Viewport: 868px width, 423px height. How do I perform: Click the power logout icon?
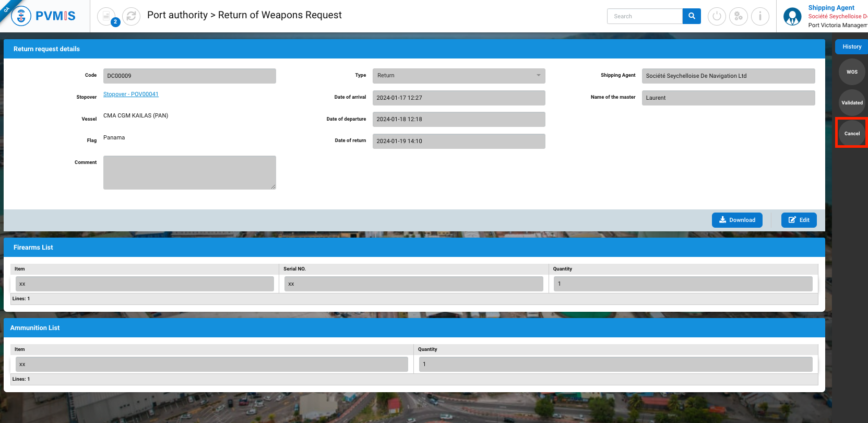pyautogui.click(x=717, y=16)
